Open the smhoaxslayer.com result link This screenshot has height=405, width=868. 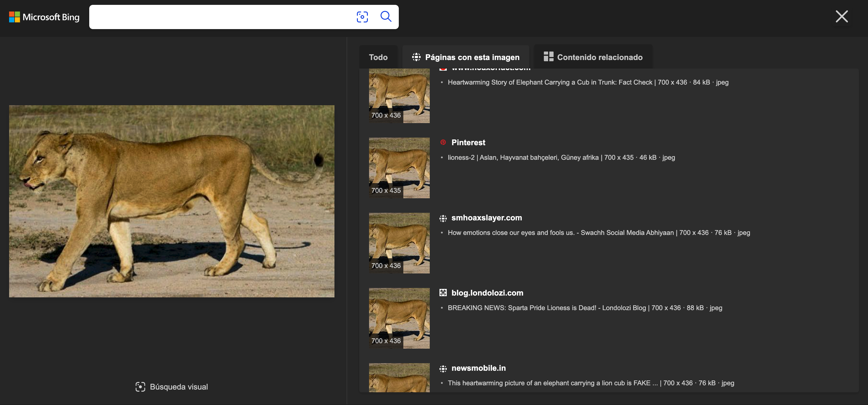(x=486, y=218)
